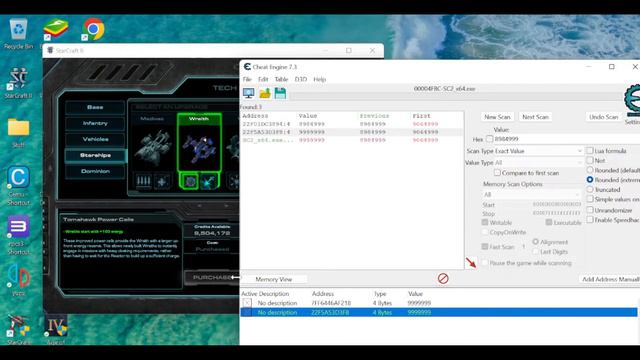Screen dimensions: 640x360
Task: Check Pause the game while scanning
Action: (x=485, y=262)
